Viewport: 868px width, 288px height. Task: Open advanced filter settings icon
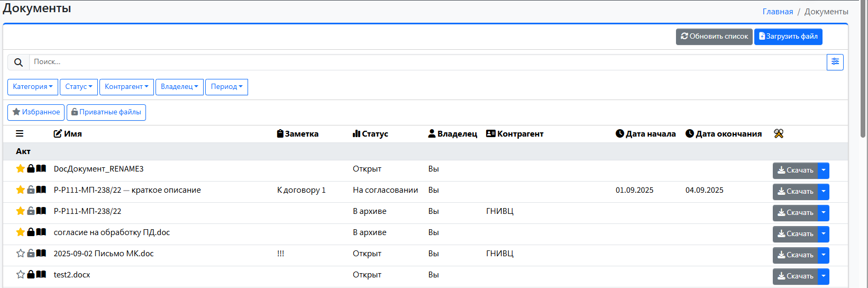coord(835,62)
